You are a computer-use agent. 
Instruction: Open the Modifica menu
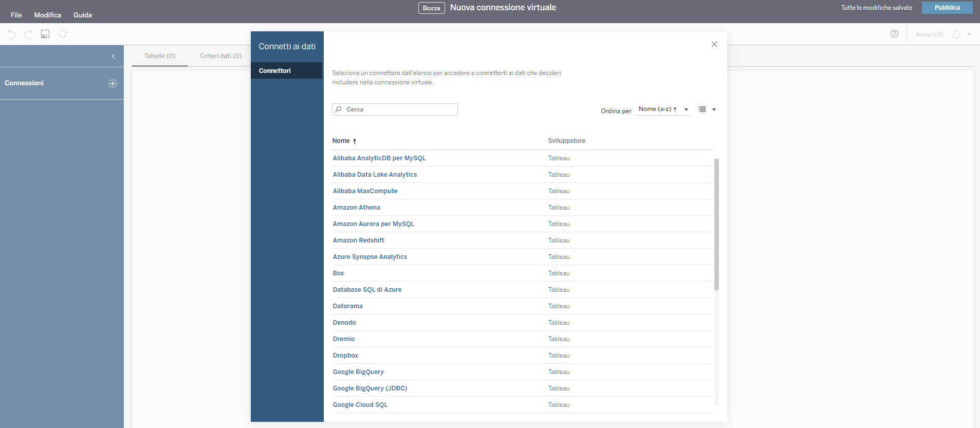[x=48, y=15]
